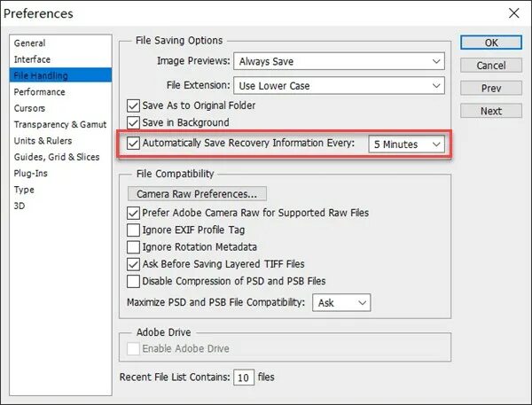Go to previous page with Prev
The width and height of the screenshot is (532, 405).
tap(491, 89)
